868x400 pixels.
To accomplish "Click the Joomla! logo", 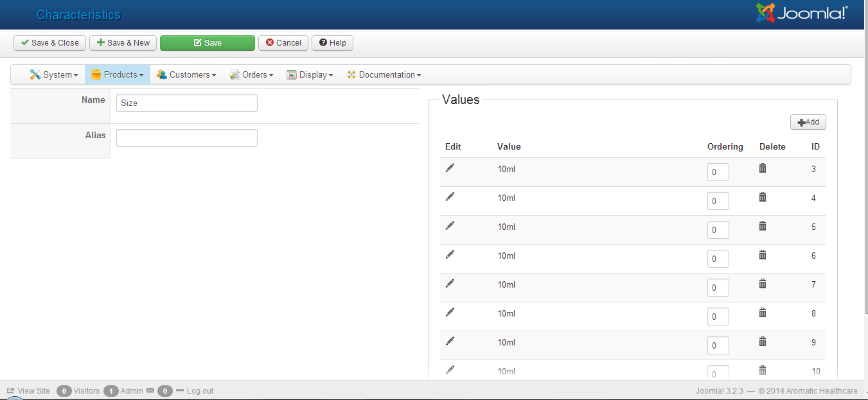I will click(x=801, y=13).
